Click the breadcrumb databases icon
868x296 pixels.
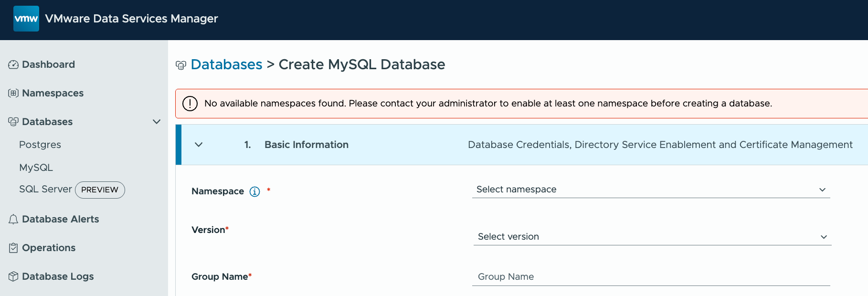click(x=181, y=65)
